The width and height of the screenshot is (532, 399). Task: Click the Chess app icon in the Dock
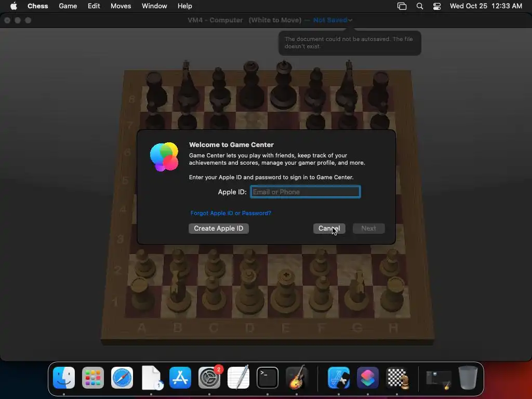[397, 378]
